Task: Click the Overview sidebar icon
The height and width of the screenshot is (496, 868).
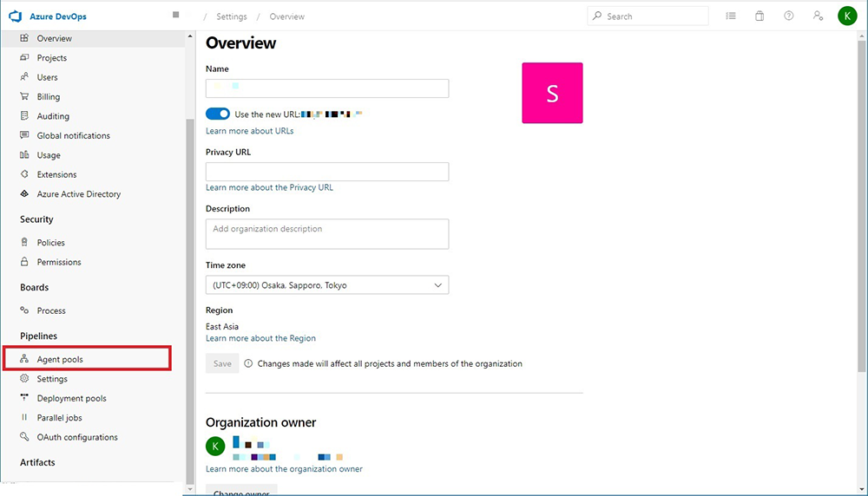Action: click(24, 38)
